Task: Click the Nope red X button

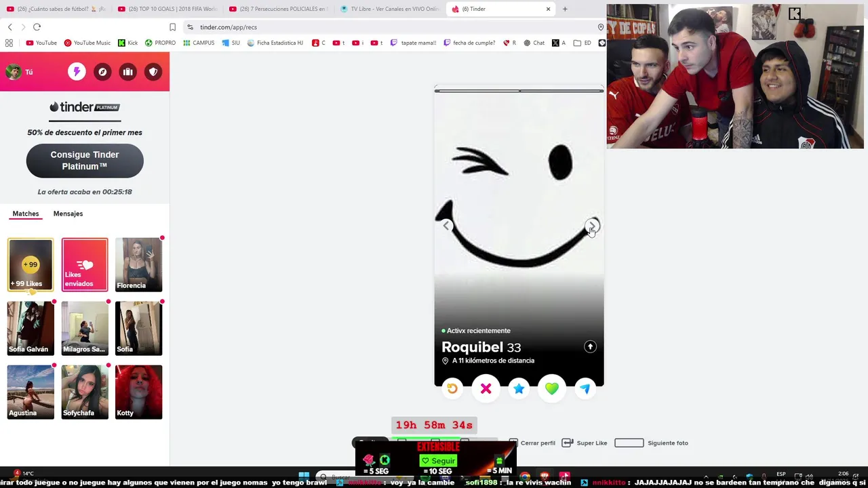Action: click(x=486, y=388)
